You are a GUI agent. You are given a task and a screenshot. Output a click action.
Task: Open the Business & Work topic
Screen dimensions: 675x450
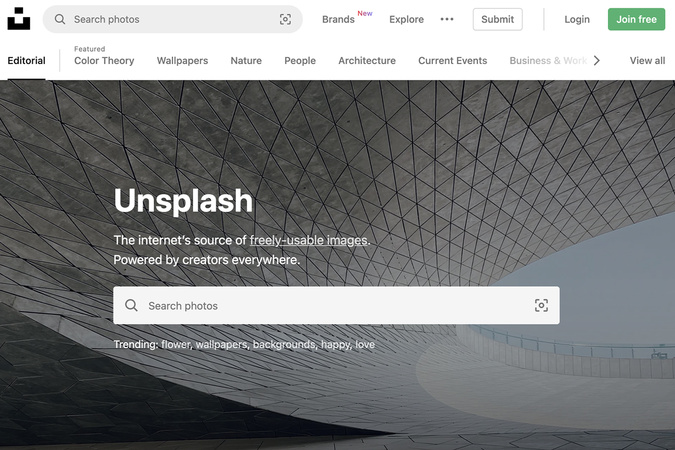[x=548, y=61]
